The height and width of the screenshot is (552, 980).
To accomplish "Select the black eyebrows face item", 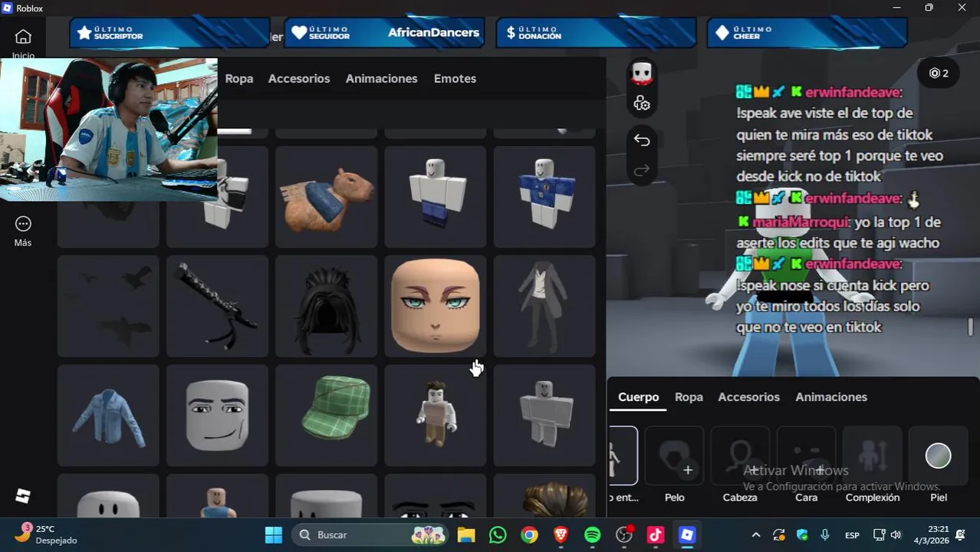I will (x=436, y=496).
